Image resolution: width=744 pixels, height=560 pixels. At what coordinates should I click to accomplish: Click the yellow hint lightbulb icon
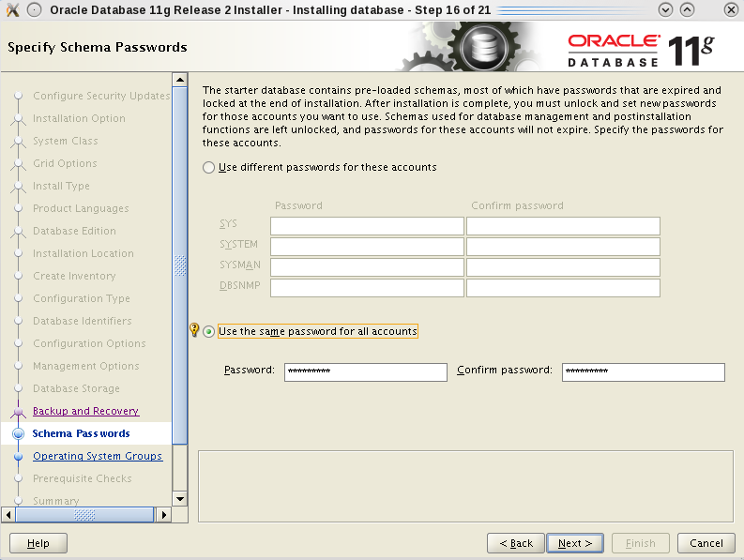(194, 329)
